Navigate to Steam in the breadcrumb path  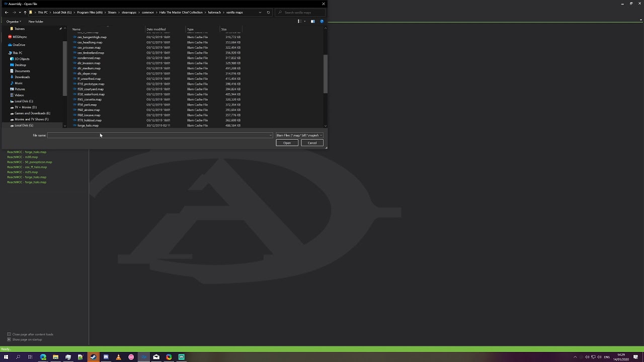click(x=112, y=12)
